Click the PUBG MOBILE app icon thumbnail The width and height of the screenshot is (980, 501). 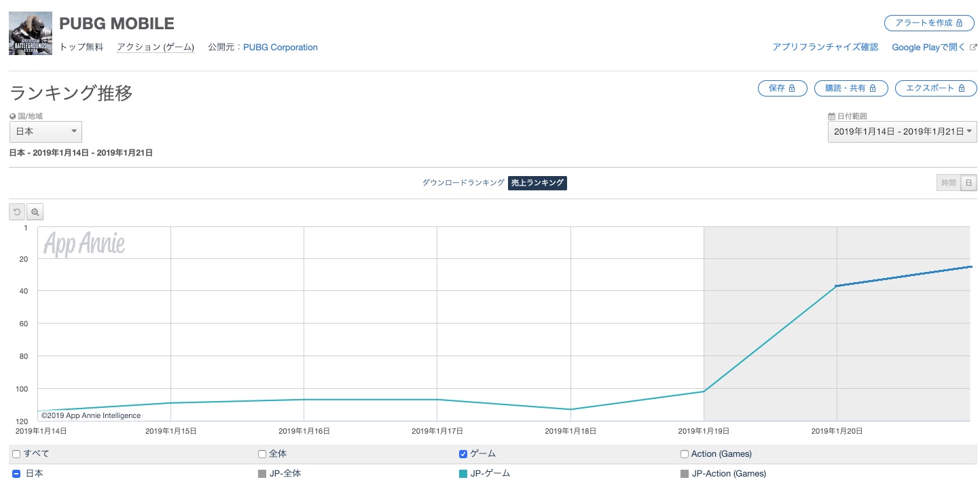[31, 33]
